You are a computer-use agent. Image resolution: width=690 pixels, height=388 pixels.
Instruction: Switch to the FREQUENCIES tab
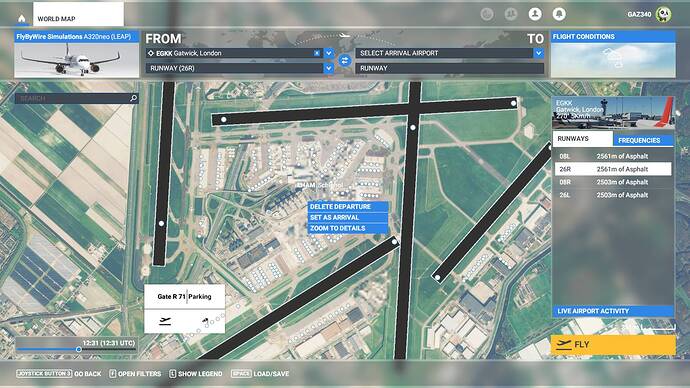643,140
